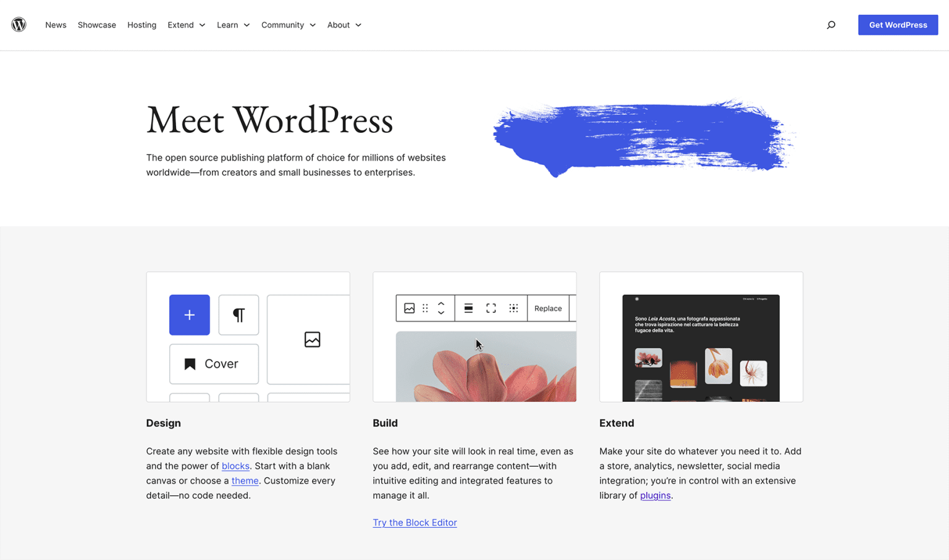Screen dimensions: 949x560
Task: Expand the Extend dropdown menu
Action: 186,25
